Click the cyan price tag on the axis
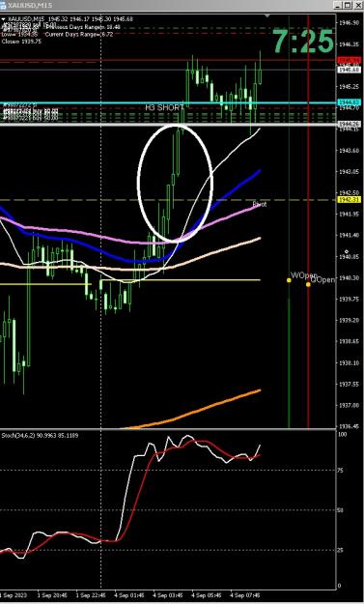The height and width of the screenshot is (604, 364). (349, 102)
